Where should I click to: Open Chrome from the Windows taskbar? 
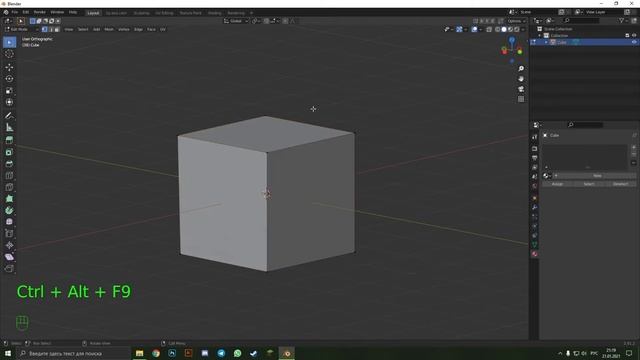tap(156, 353)
